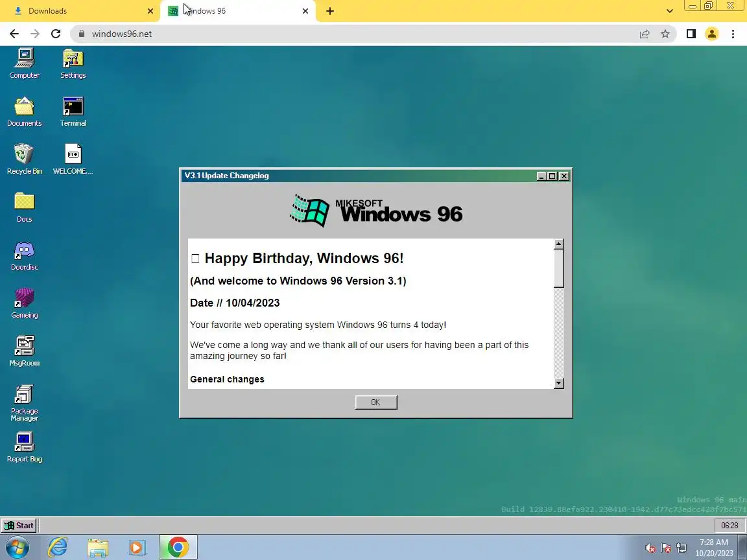Open Windows Media Player from taskbar

pyautogui.click(x=137, y=547)
